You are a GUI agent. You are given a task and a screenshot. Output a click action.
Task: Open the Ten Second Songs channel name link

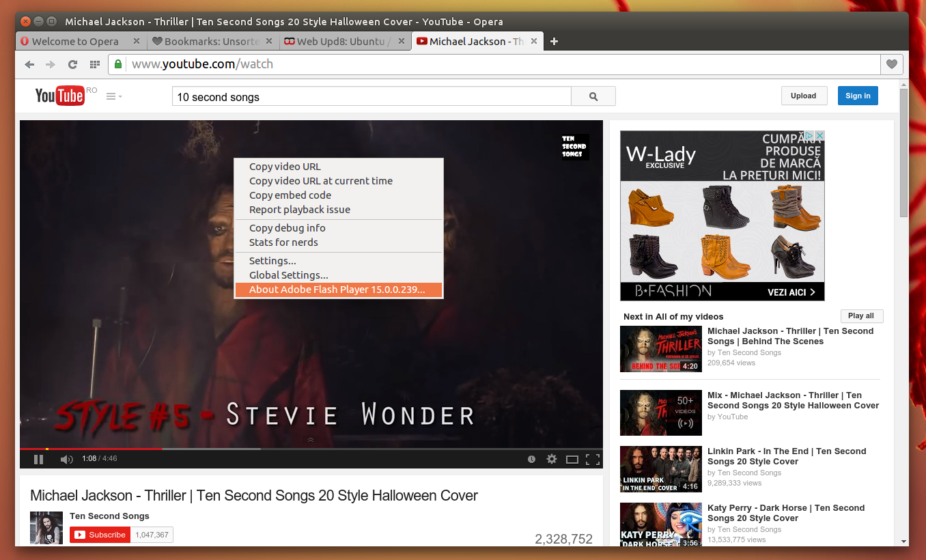(109, 516)
